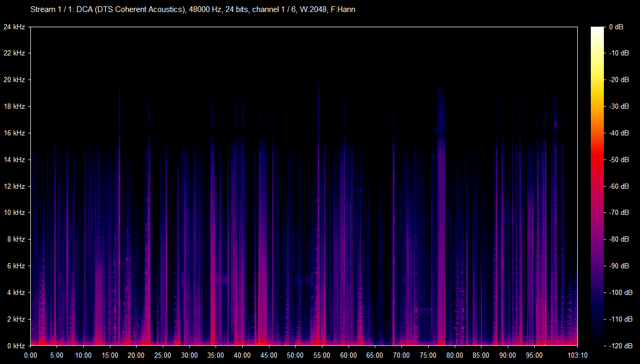
Task: Click the 0 kHz frequency axis label
Action: point(16,346)
